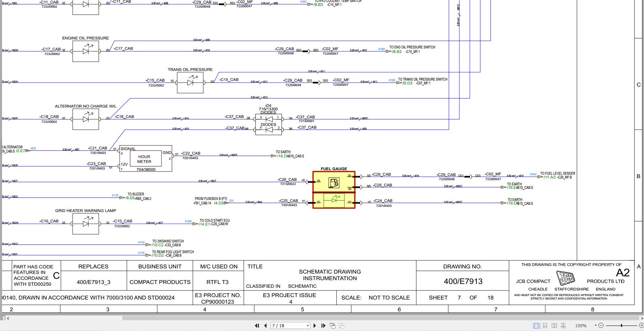Click the next view icon
This screenshot has width=644, height=331.
point(342,325)
